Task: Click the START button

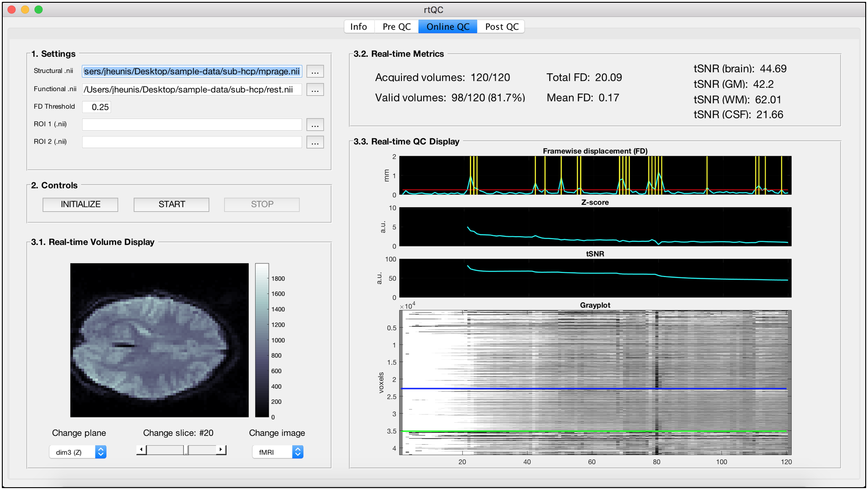Action: 171,204
